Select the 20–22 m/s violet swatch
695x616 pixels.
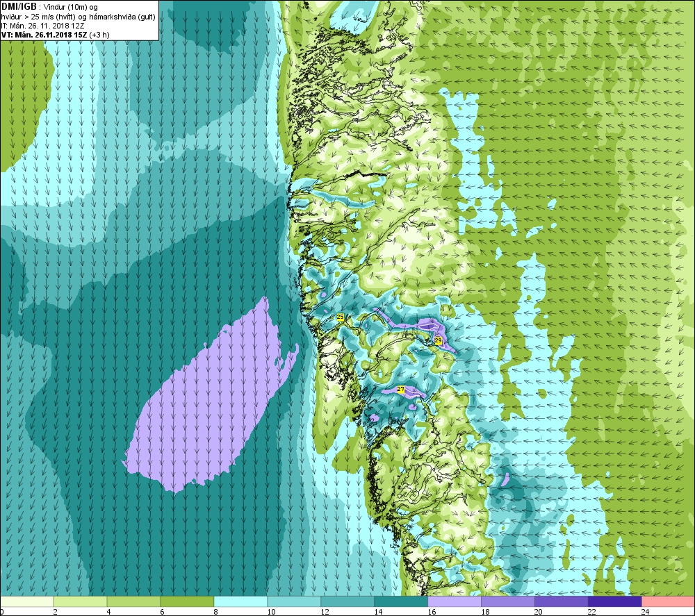click(x=562, y=601)
